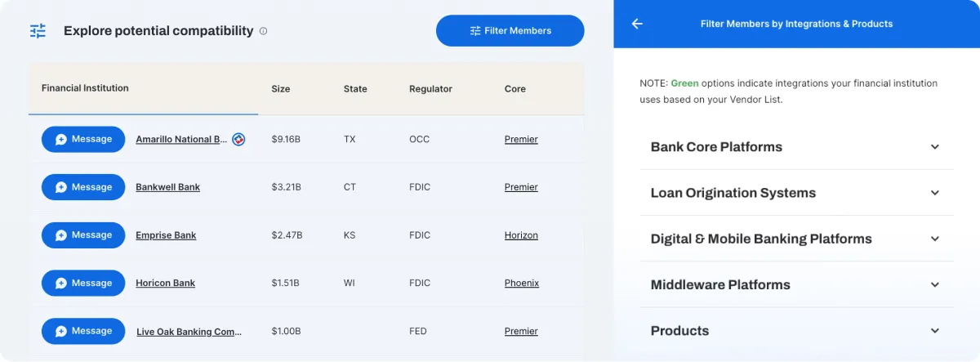This screenshot has height=362, width=980.
Task: Click the Filter Members button
Action: (510, 30)
